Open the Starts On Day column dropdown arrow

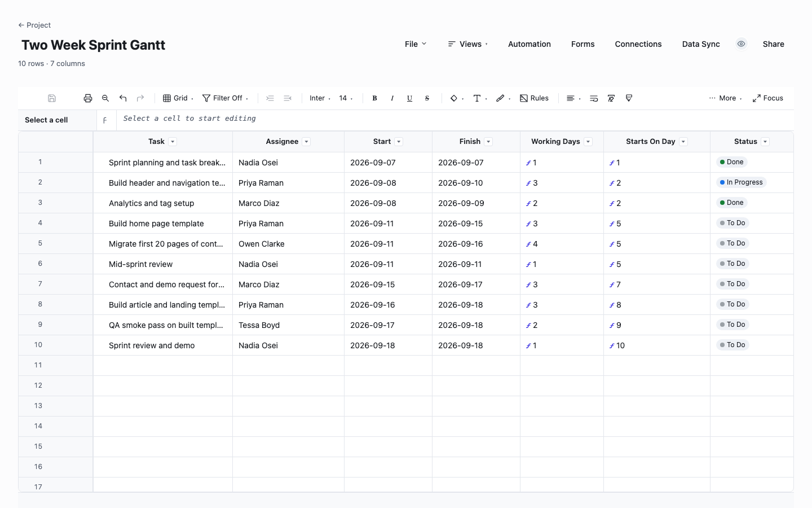coord(683,142)
